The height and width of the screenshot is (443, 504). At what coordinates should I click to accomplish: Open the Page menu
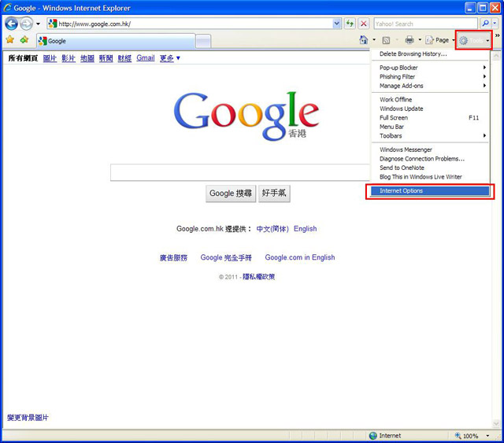(x=439, y=40)
